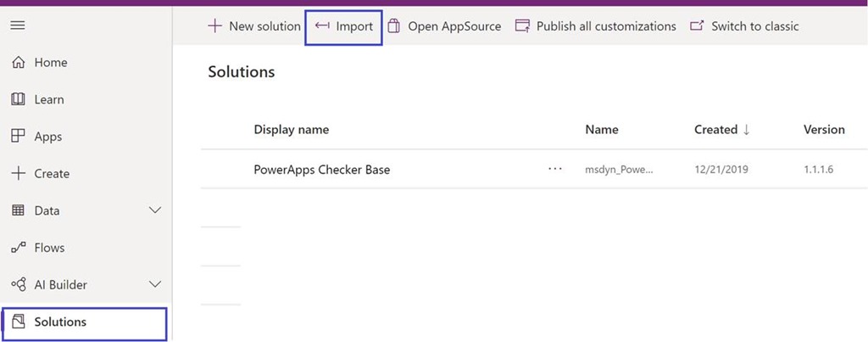Open more options for PowerApps Checker Base

(555, 169)
